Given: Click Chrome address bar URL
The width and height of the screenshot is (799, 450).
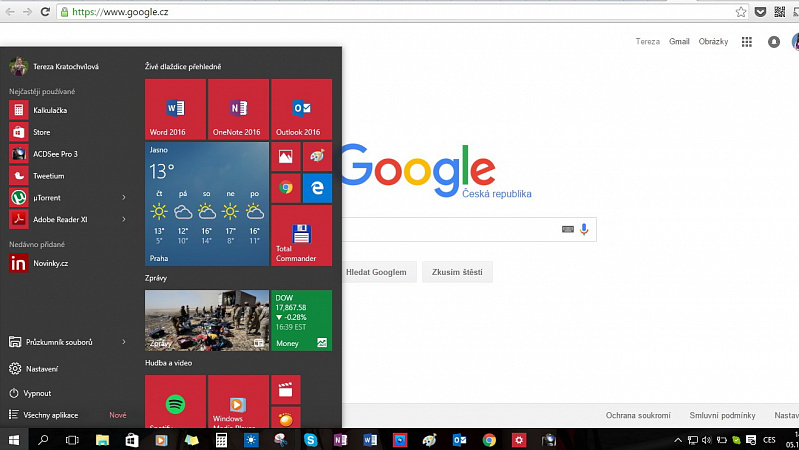Looking at the screenshot, I should 120,12.
